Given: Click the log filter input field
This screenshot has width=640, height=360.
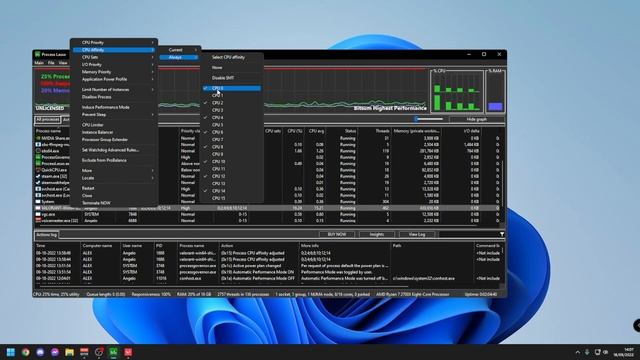Looking at the screenshot, I should click(x=468, y=234).
